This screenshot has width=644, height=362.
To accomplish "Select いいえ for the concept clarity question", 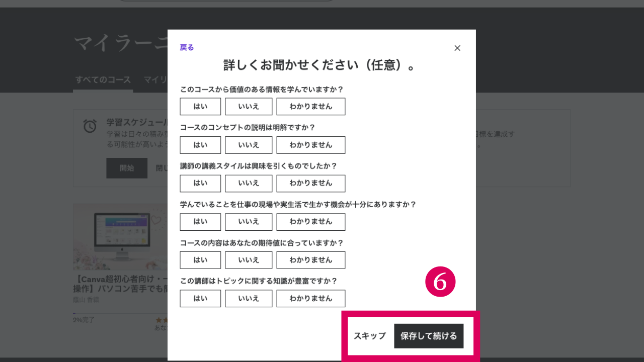I will (249, 145).
